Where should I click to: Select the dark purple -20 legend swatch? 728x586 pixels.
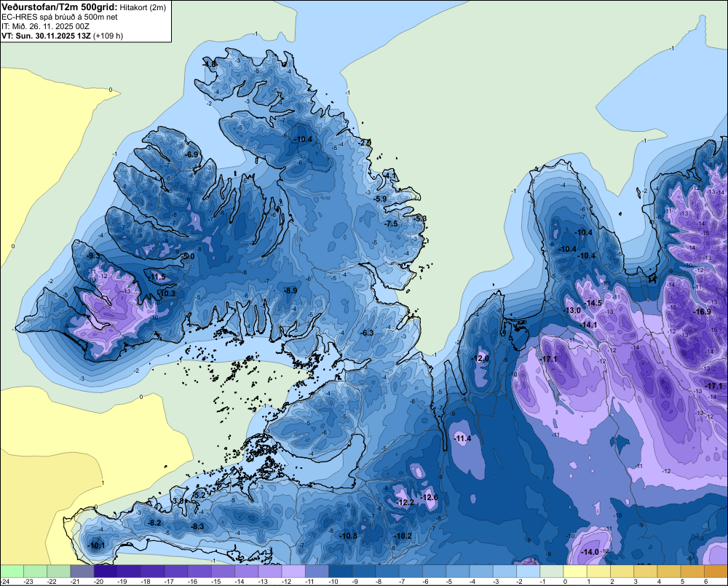click(106, 571)
